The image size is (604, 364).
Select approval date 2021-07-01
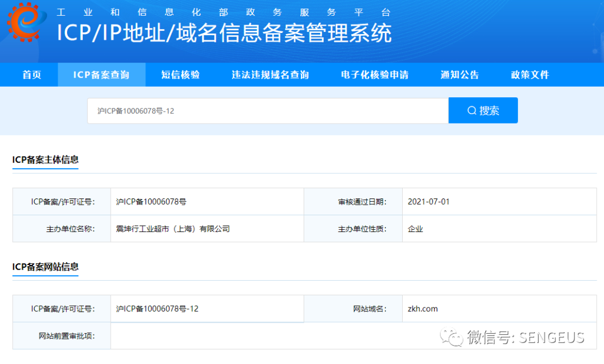(429, 202)
